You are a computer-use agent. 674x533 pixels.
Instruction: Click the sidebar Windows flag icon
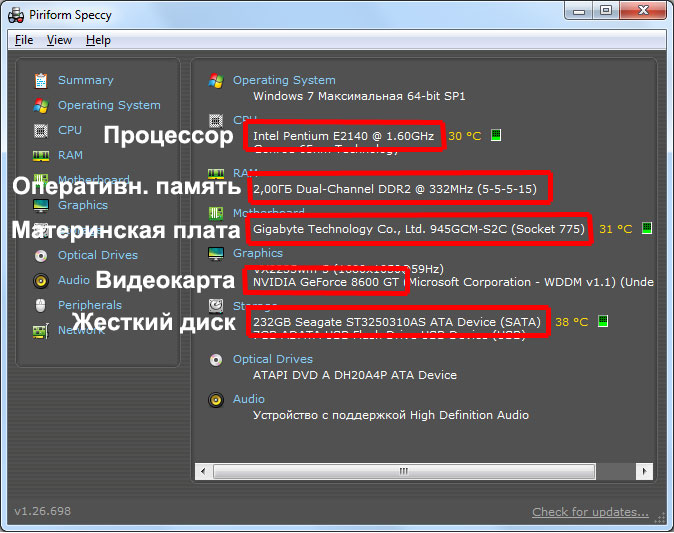point(41,105)
